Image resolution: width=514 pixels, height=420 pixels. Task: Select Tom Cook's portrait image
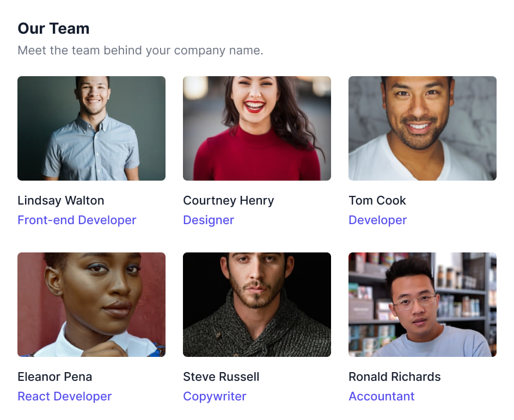(x=423, y=128)
